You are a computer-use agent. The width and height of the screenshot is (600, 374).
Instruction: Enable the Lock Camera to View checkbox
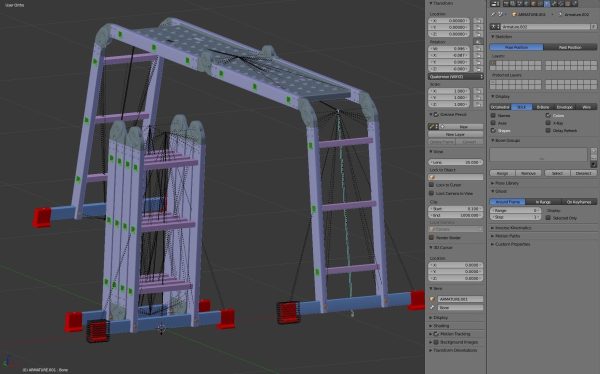coord(431,193)
